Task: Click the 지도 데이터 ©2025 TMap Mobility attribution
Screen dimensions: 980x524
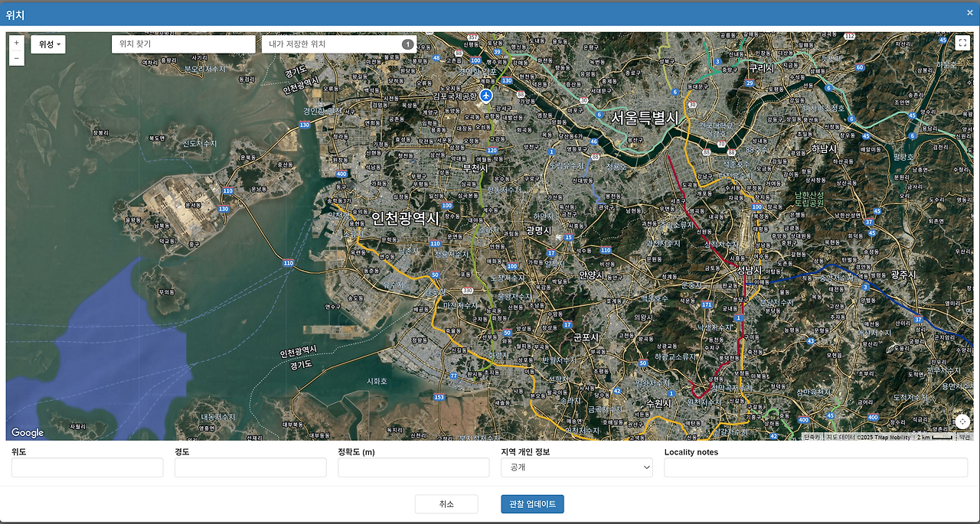Action: click(x=868, y=437)
